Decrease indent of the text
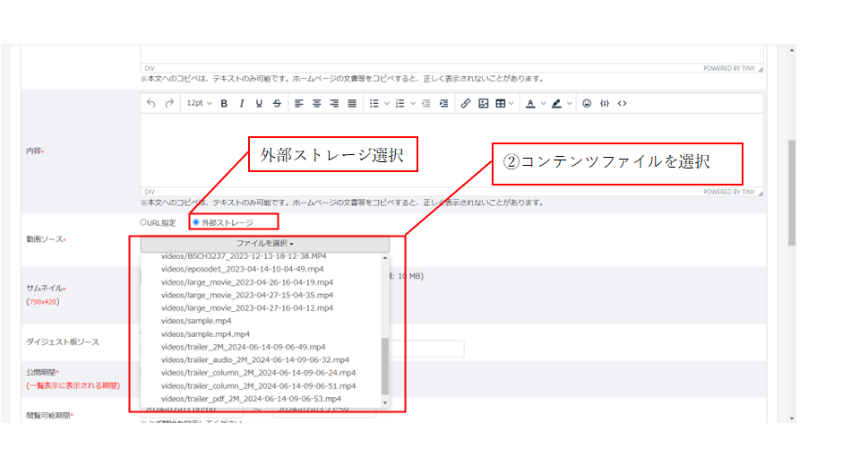The height and width of the screenshot is (458, 868). [425, 104]
